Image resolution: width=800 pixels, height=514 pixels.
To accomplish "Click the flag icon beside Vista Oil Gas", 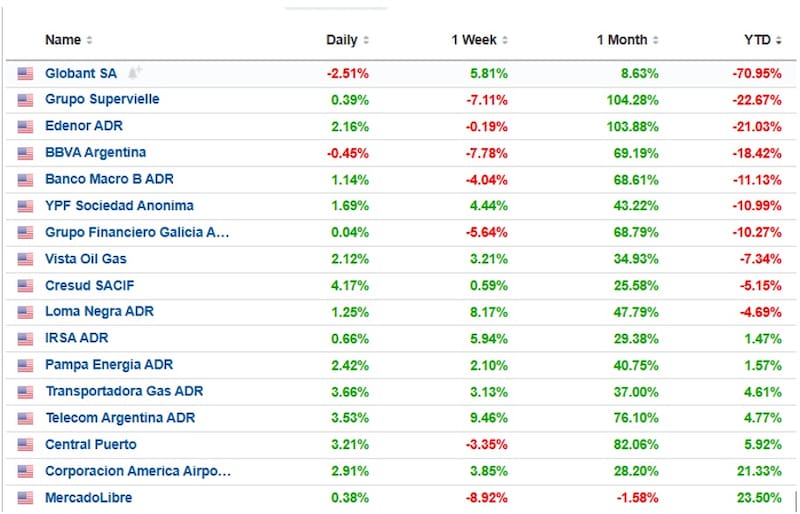I will pos(25,259).
